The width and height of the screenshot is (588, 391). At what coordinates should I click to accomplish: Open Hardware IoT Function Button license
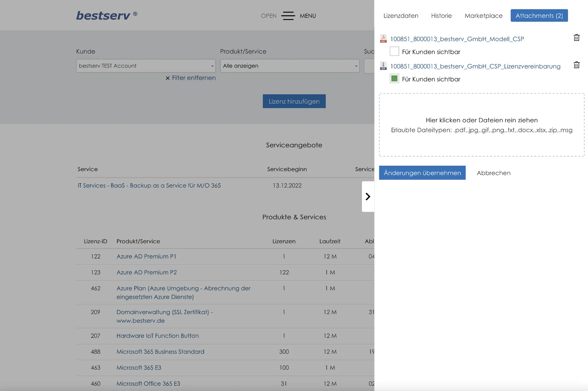(158, 336)
